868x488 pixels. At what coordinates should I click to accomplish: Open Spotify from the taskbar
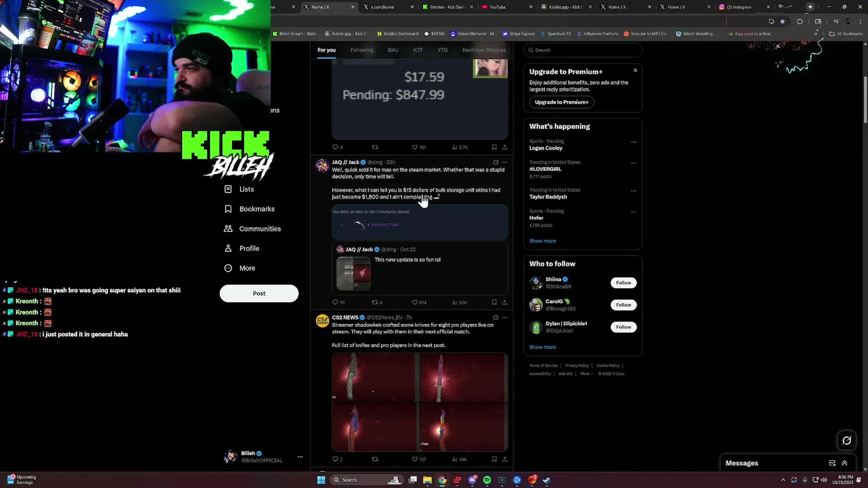(487, 480)
